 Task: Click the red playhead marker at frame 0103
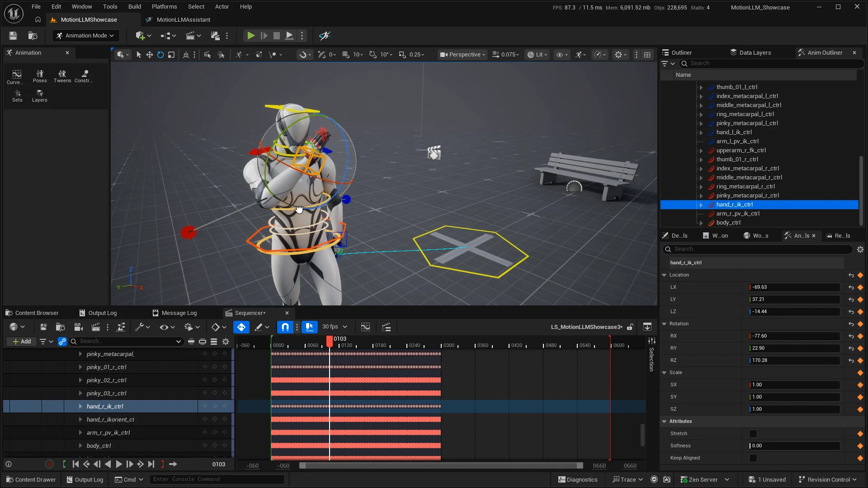pyautogui.click(x=330, y=341)
